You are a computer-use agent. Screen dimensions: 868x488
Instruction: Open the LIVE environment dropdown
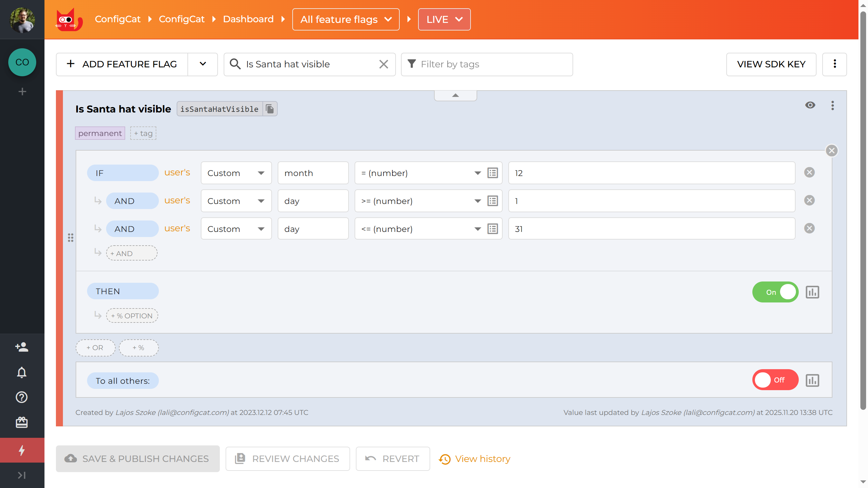tap(444, 19)
